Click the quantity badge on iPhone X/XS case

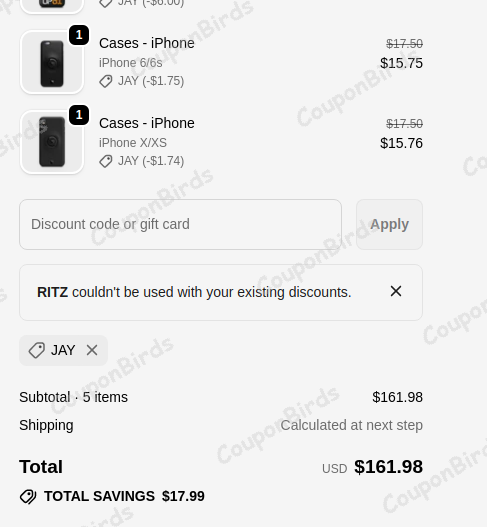click(79, 115)
